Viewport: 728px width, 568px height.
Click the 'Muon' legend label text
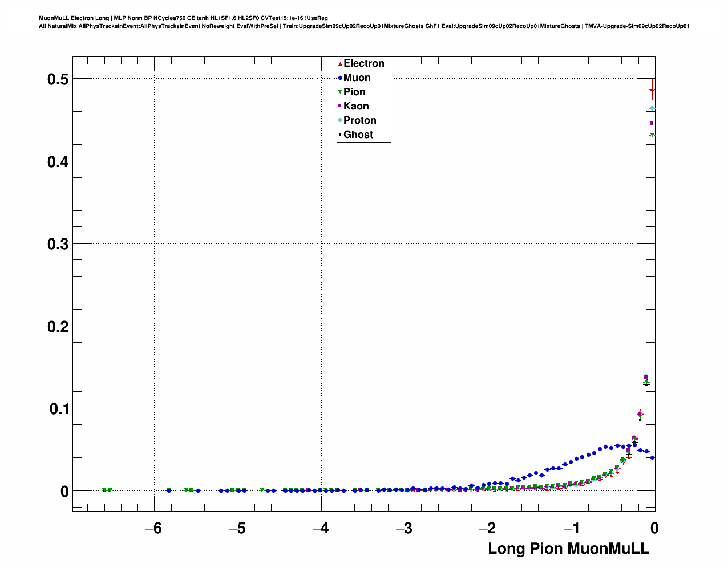pyautogui.click(x=357, y=78)
